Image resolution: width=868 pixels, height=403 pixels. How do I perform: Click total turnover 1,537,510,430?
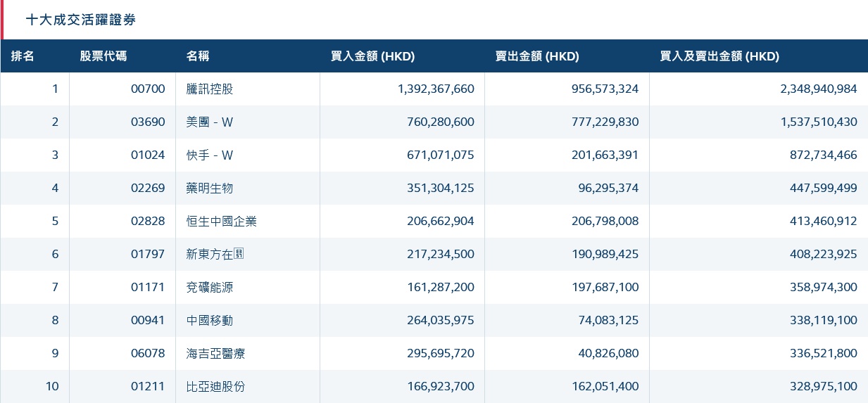click(x=819, y=122)
